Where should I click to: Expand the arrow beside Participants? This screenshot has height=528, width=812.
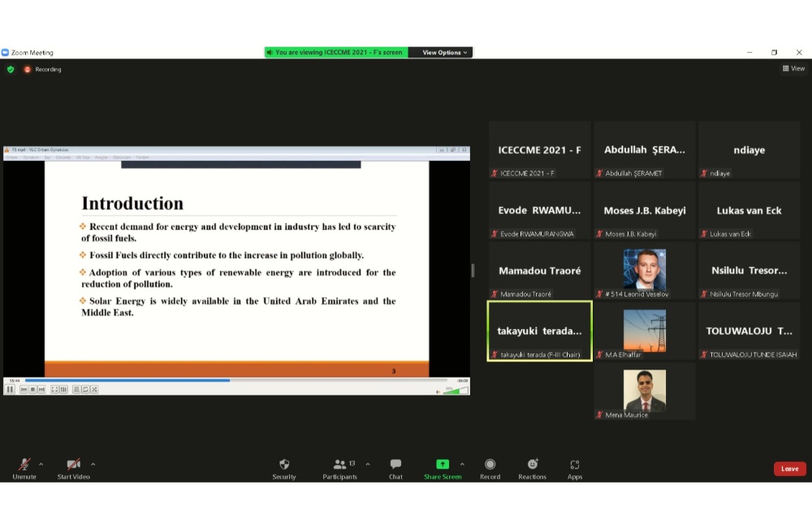coord(368,465)
